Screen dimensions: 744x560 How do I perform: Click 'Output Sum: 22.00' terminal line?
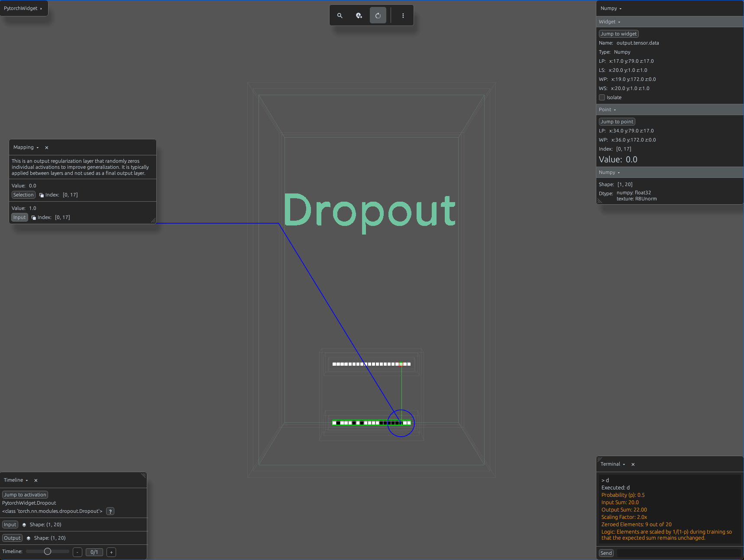click(624, 510)
